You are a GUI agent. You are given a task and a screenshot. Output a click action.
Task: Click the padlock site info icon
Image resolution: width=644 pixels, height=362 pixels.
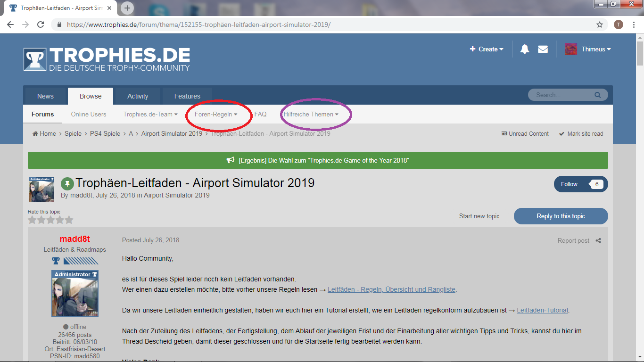[59, 25]
